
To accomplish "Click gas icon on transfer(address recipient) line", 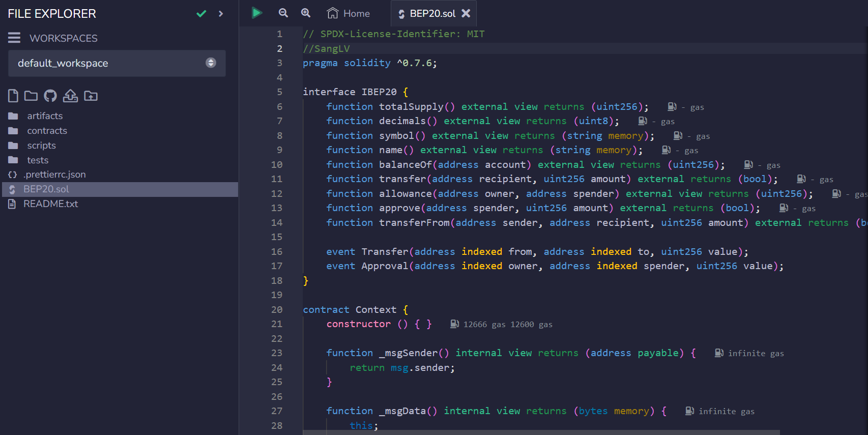I will coord(801,179).
